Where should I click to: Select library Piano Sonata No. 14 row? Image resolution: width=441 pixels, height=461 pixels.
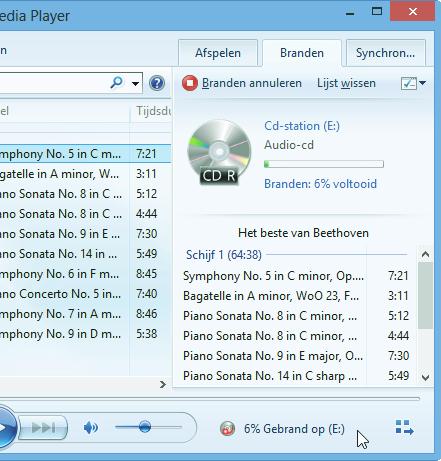(x=85, y=254)
